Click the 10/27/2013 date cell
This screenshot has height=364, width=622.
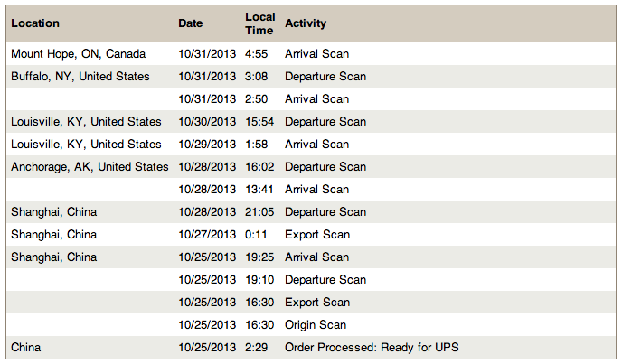coord(207,235)
